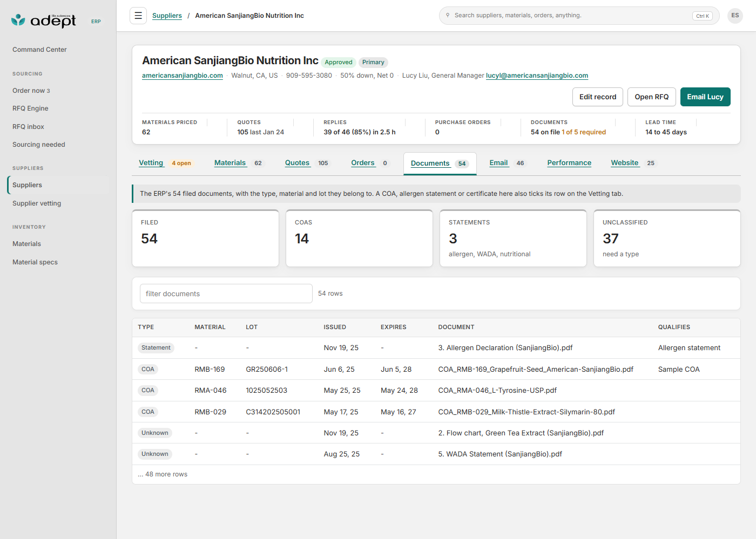Open Suppliers breadcrumb link
The width and height of the screenshot is (756, 539).
coord(167,16)
